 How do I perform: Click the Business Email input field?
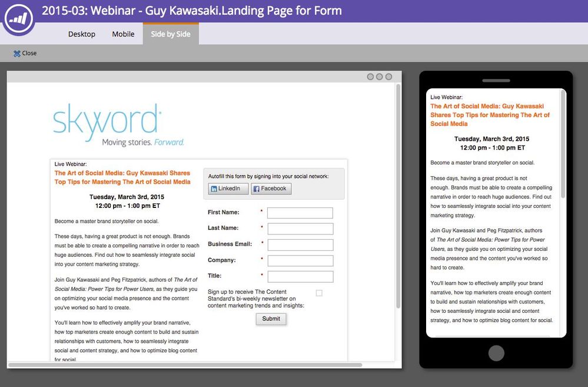[300, 244]
